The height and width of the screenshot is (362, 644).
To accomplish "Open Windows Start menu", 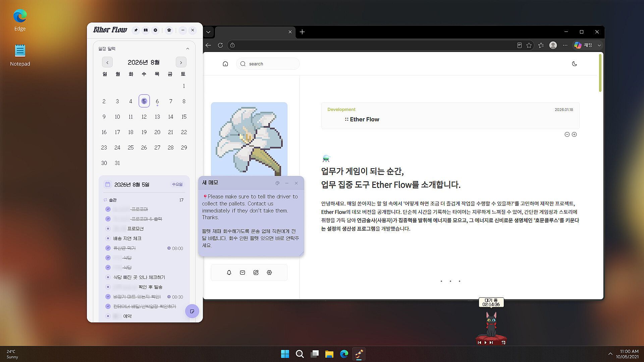I will [285, 354].
